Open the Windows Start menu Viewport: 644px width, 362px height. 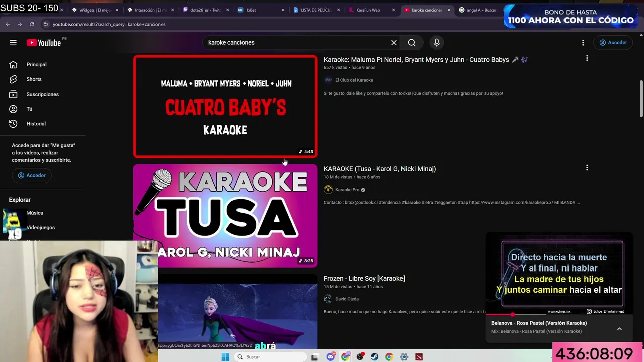[225, 357]
